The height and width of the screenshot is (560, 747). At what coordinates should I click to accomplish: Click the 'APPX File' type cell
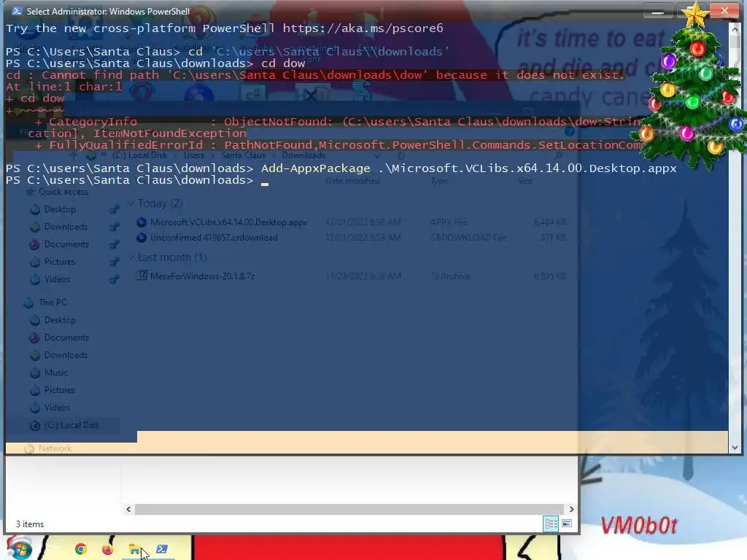[449, 222]
